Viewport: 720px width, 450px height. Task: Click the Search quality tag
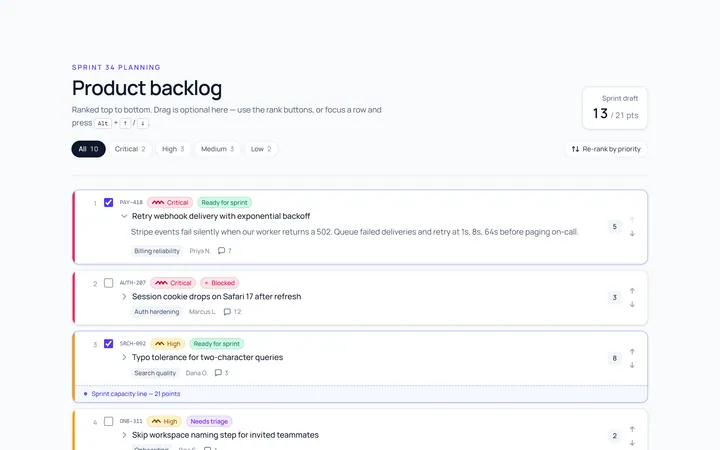point(155,373)
